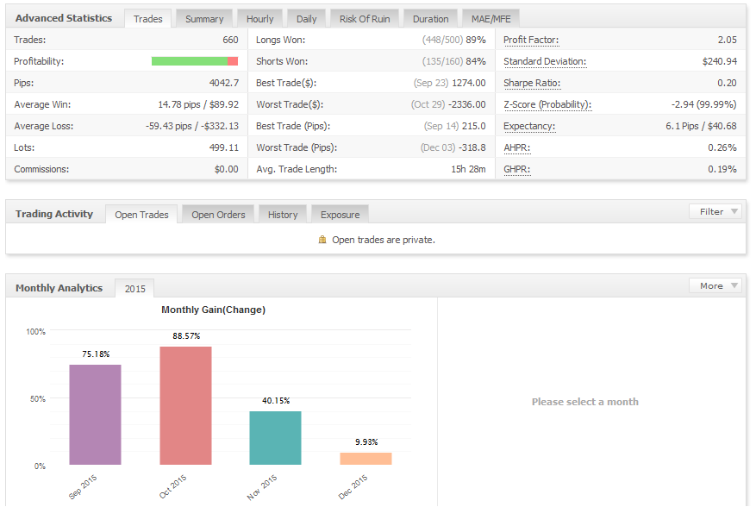Switch to the Open Orders tab
This screenshot has width=756, height=532.
click(218, 215)
